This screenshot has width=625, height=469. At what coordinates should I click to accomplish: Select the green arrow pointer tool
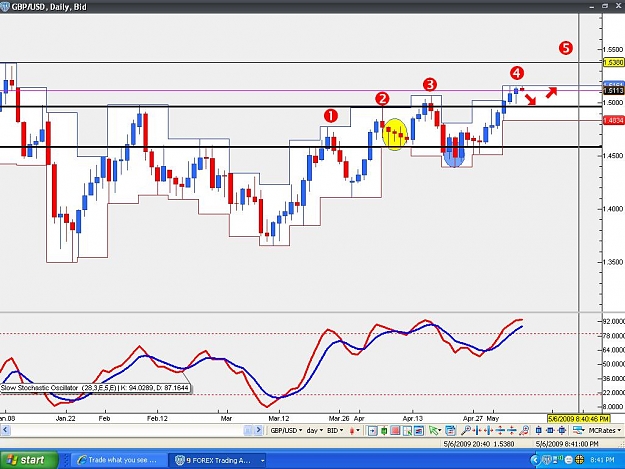pos(433,430)
